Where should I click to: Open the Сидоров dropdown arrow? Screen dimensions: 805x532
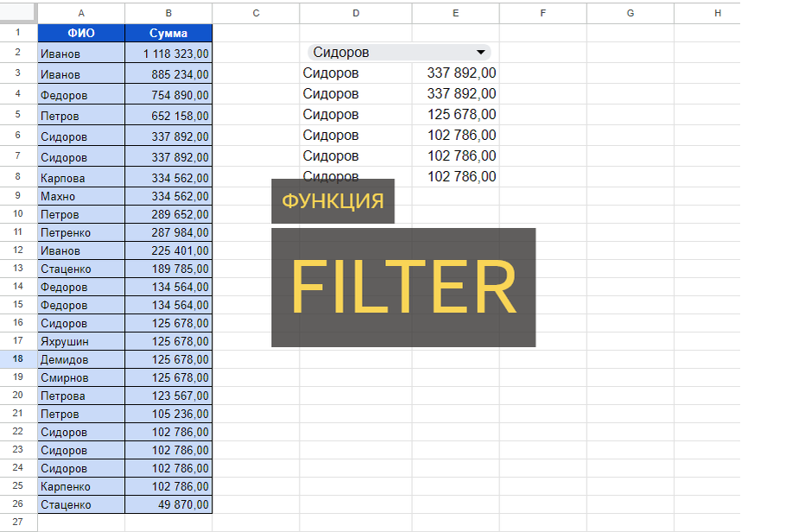480,53
